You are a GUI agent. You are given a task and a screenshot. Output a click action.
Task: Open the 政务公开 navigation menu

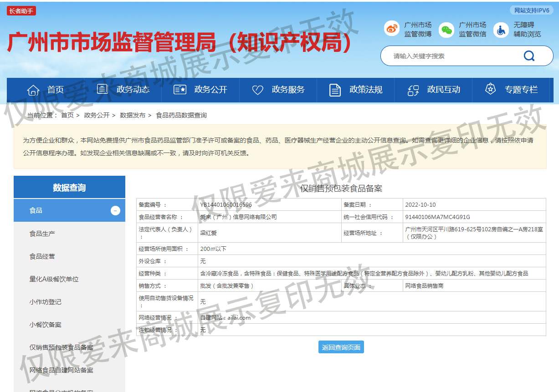[200, 90]
